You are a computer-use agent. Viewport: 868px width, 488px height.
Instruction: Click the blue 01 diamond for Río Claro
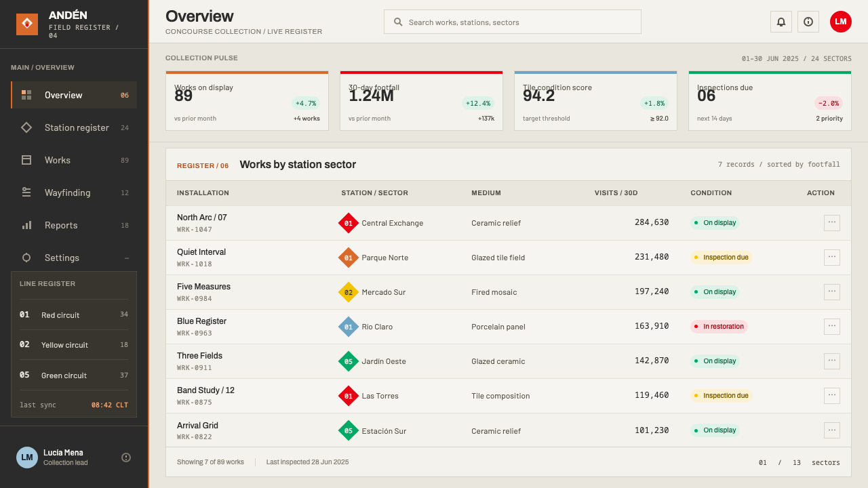(348, 327)
